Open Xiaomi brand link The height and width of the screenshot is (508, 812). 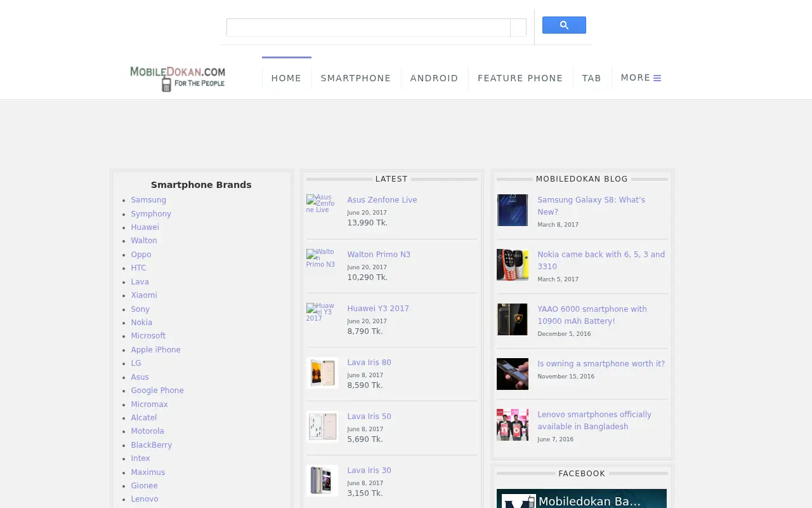[144, 295]
